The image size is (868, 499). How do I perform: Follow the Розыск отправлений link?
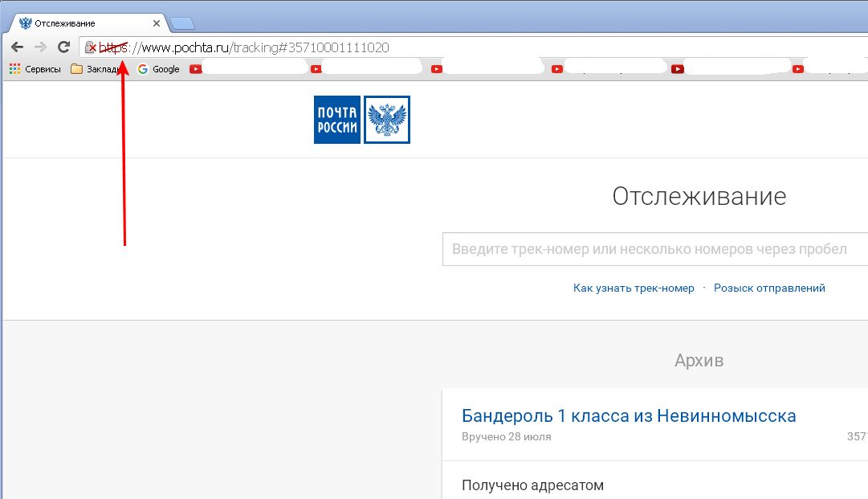pos(769,288)
